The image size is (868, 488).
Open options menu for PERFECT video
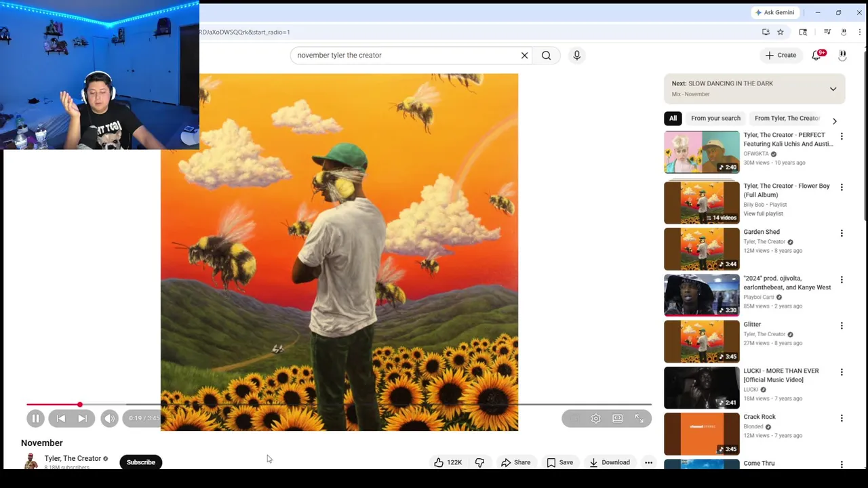pyautogui.click(x=842, y=136)
